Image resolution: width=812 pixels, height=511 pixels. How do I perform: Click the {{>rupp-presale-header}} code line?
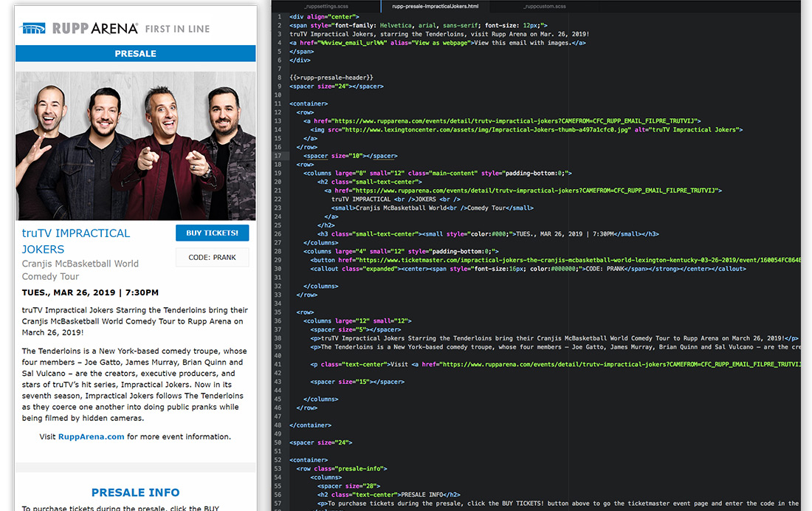click(x=331, y=78)
